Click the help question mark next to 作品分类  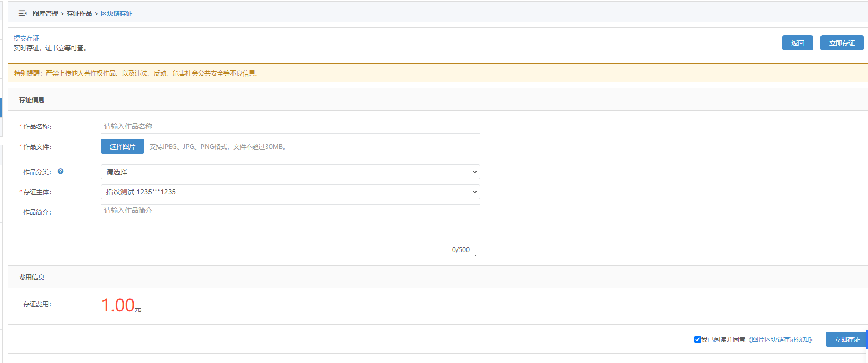click(x=61, y=171)
